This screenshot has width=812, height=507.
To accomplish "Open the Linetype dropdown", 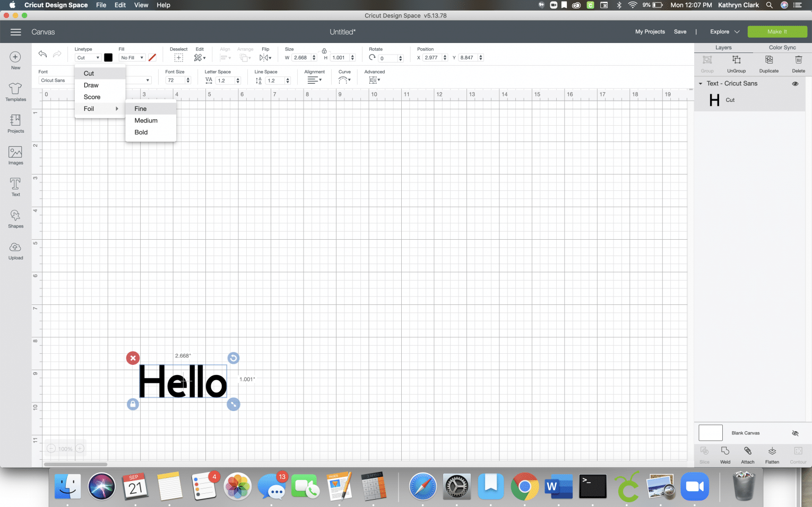I will click(x=88, y=58).
